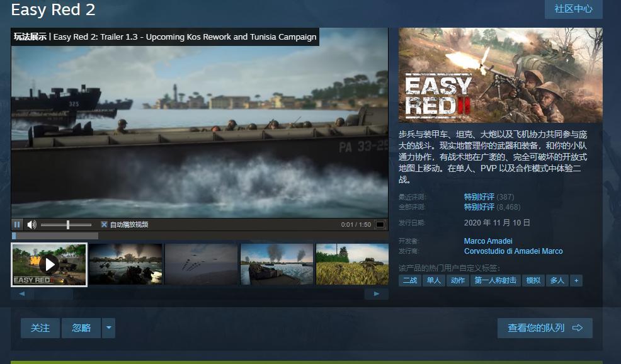Mute the video with the speaker icon
The width and height of the screenshot is (621, 364).
click(x=31, y=225)
